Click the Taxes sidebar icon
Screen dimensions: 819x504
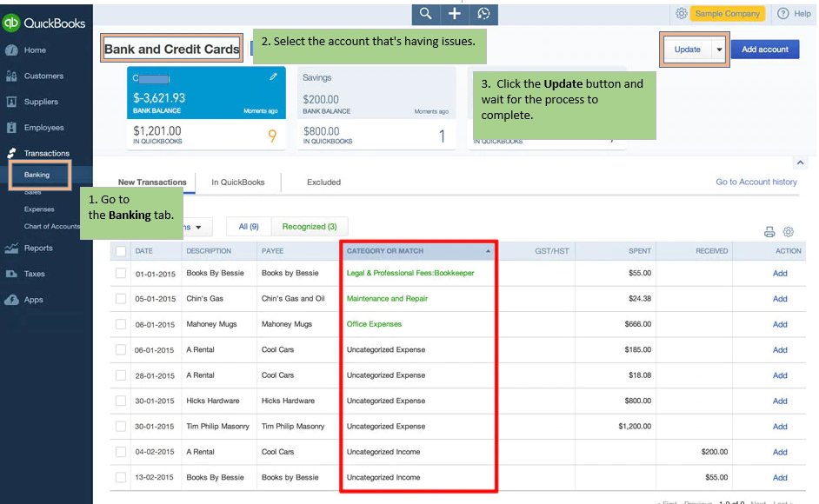(x=11, y=274)
